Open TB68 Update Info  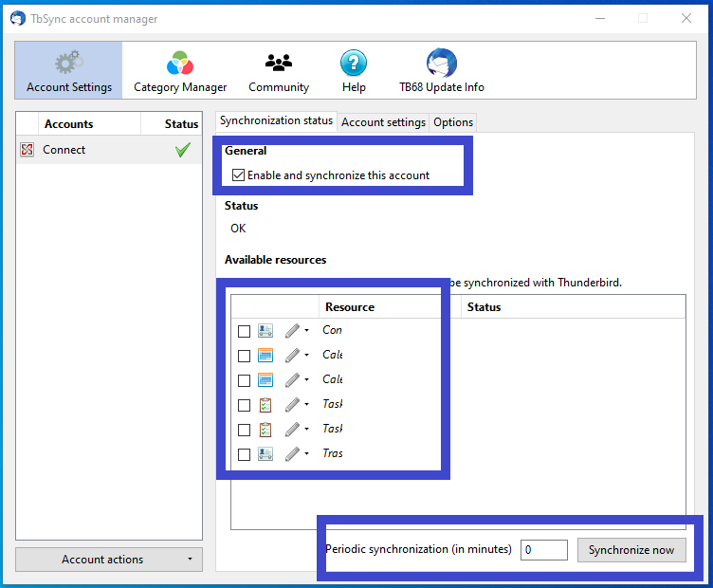click(x=442, y=70)
